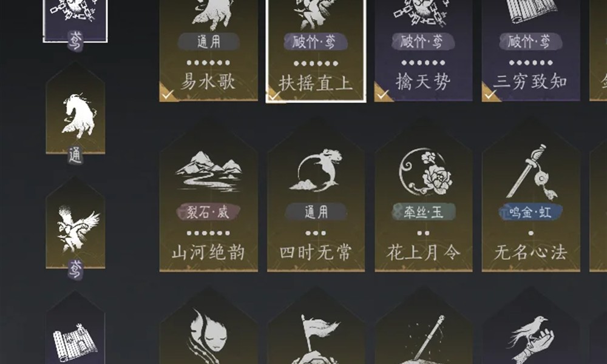Select the 无名心法 sword icon
This screenshot has width=607, height=364.
click(532, 172)
